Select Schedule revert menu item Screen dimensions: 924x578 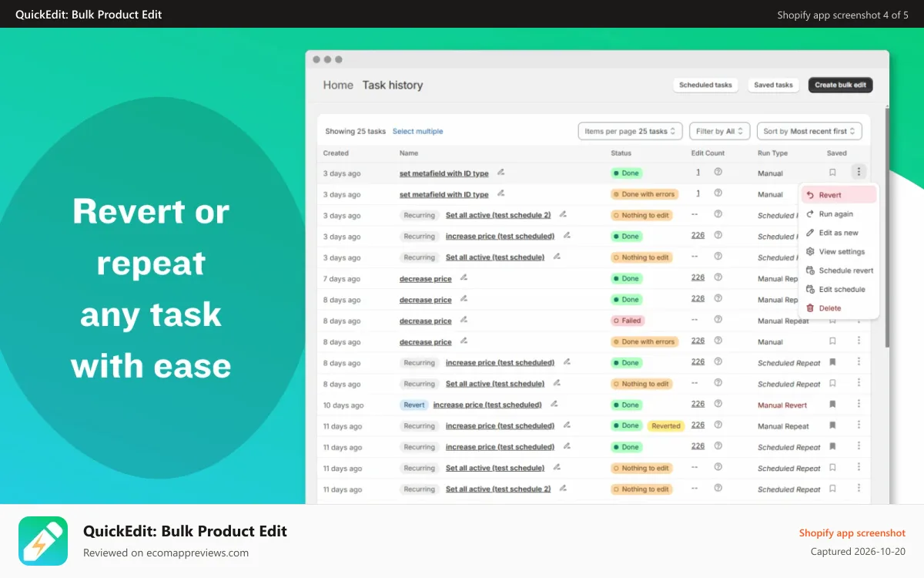pyautogui.click(x=839, y=271)
